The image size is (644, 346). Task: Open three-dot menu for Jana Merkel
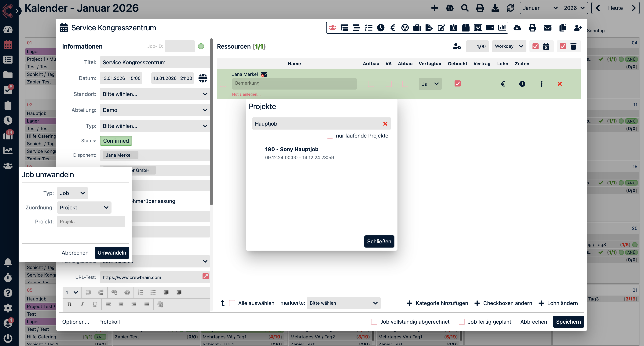tap(541, 84)
